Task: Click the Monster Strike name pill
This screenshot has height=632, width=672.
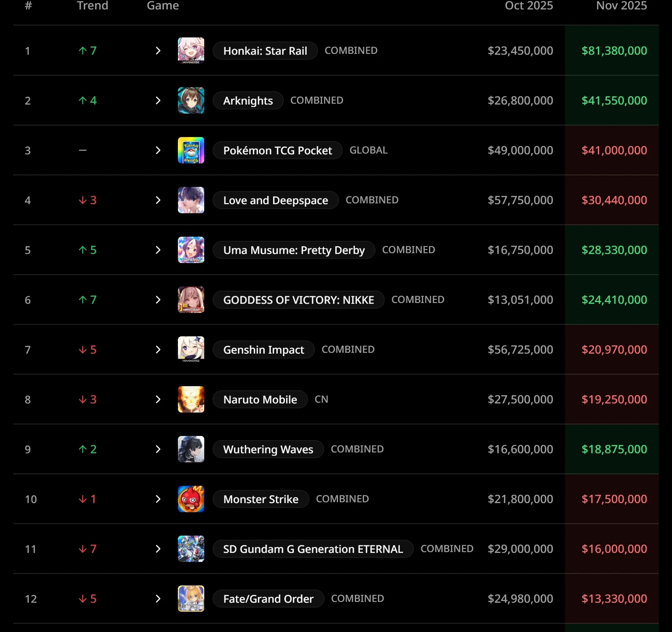Action: pos(261,499)
